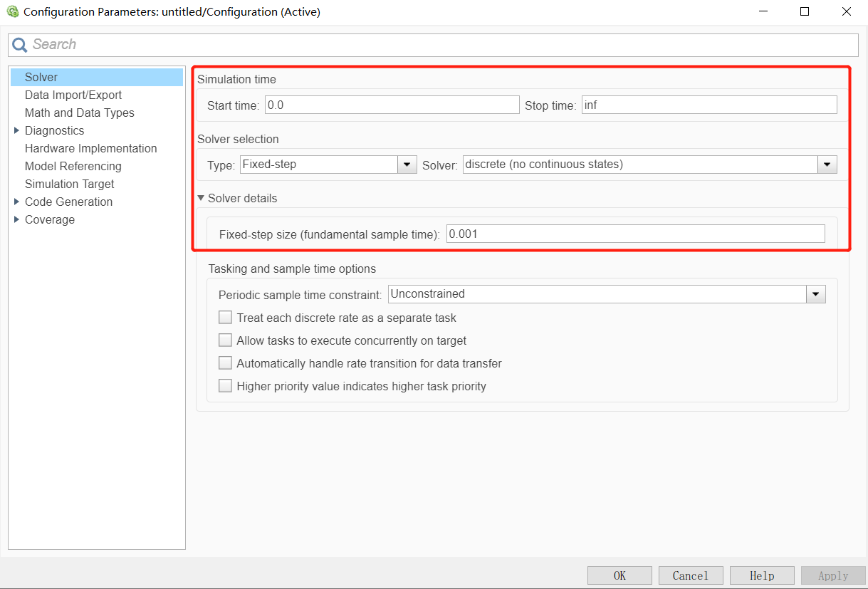Enable Allow tasks to execute concurrently on target
This screenshot has width=868, height=589.
coord(225,340)
